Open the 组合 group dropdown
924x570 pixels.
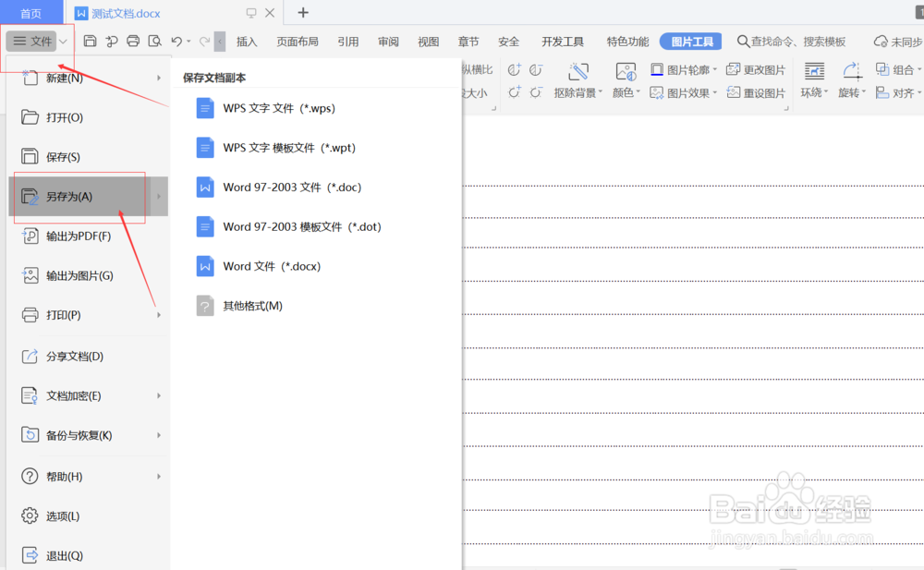[x=899, y=70]
